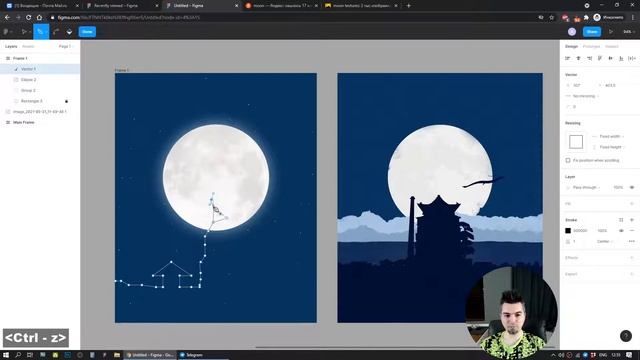Screen dimensions: 640x360
Task: Switch to the Layers tab
Action: (x=11, y=47)
